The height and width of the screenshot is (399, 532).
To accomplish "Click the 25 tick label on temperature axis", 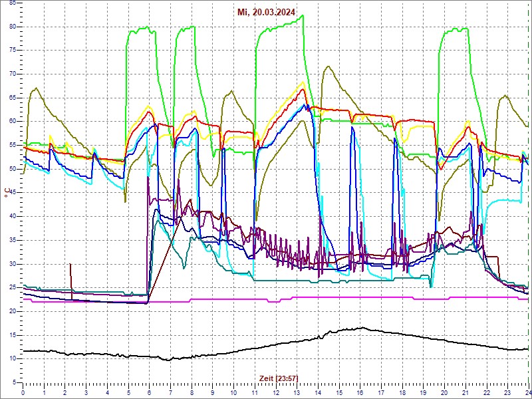I will click(x=12, y=288).
